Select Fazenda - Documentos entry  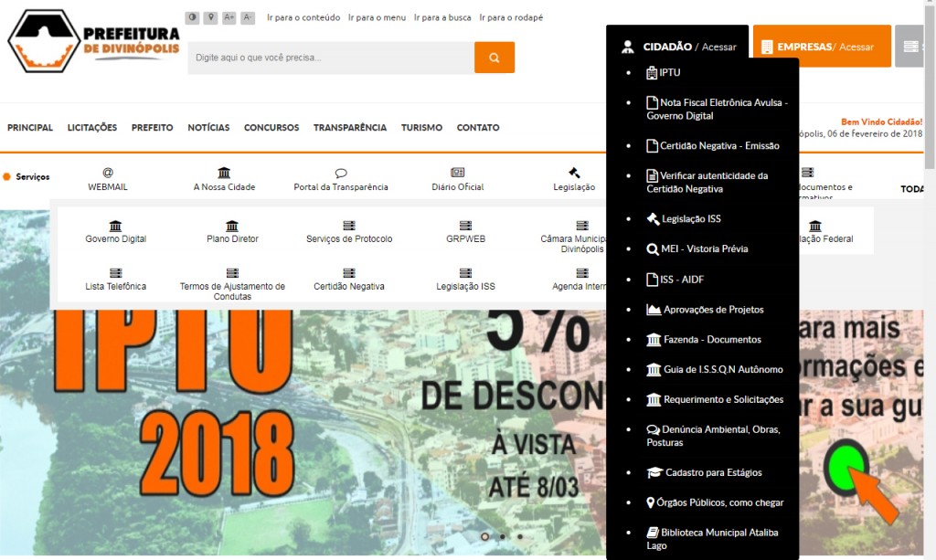704,339
